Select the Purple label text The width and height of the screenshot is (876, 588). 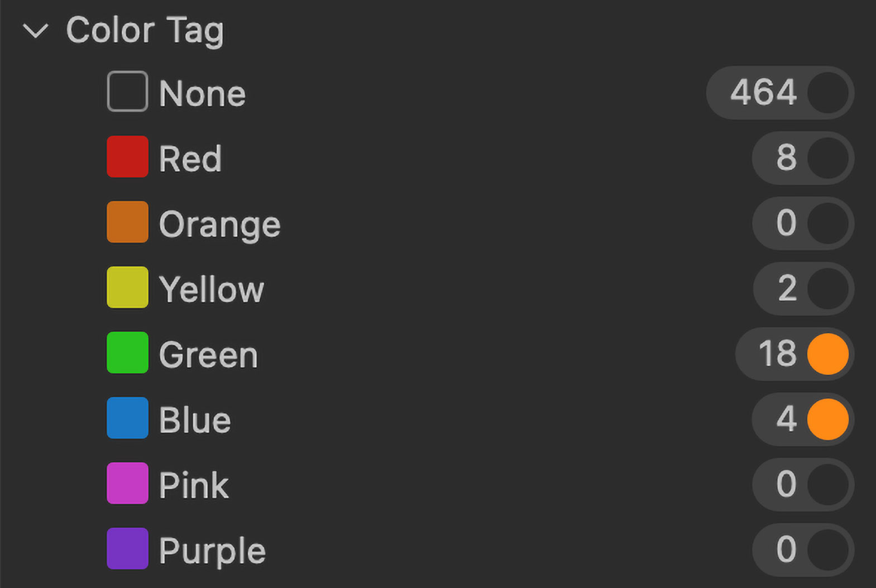212,551
